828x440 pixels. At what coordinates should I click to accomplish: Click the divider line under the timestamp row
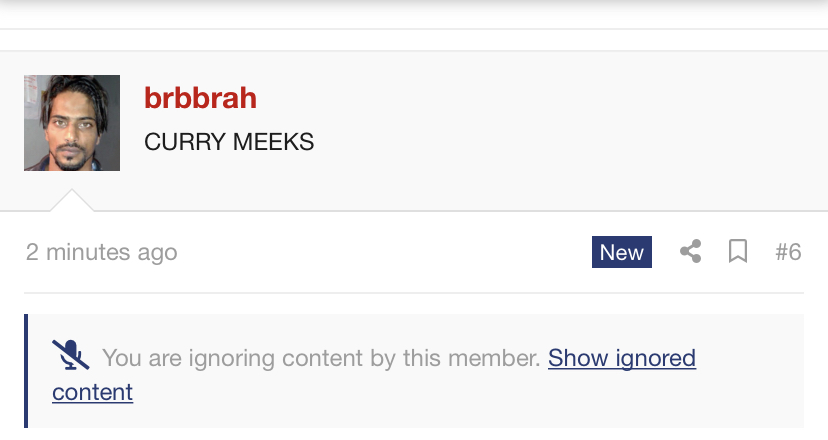(x=414, y=293)
